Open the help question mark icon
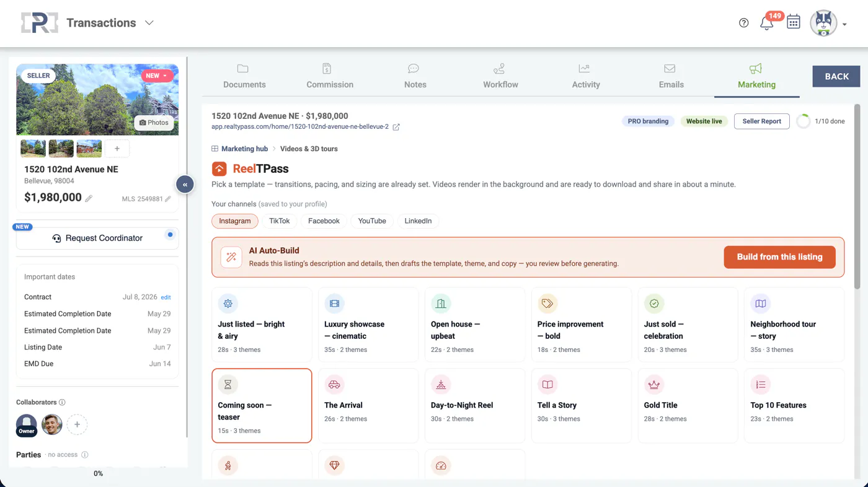 tap(744, 23)
